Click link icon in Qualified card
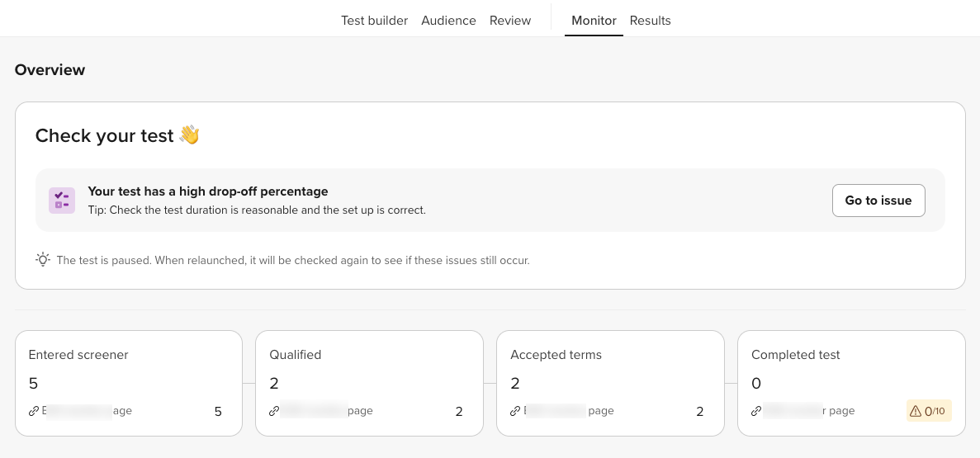 274,411
